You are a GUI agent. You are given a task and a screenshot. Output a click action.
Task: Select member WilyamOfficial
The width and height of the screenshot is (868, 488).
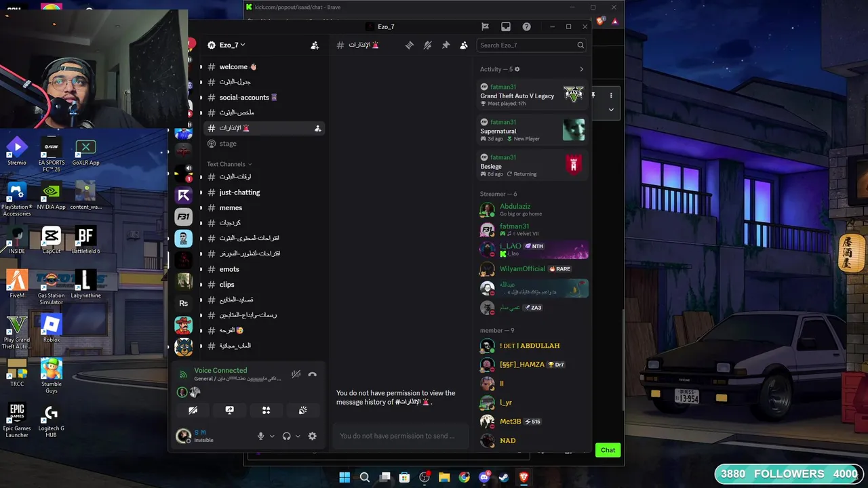[x=532, y=269]
